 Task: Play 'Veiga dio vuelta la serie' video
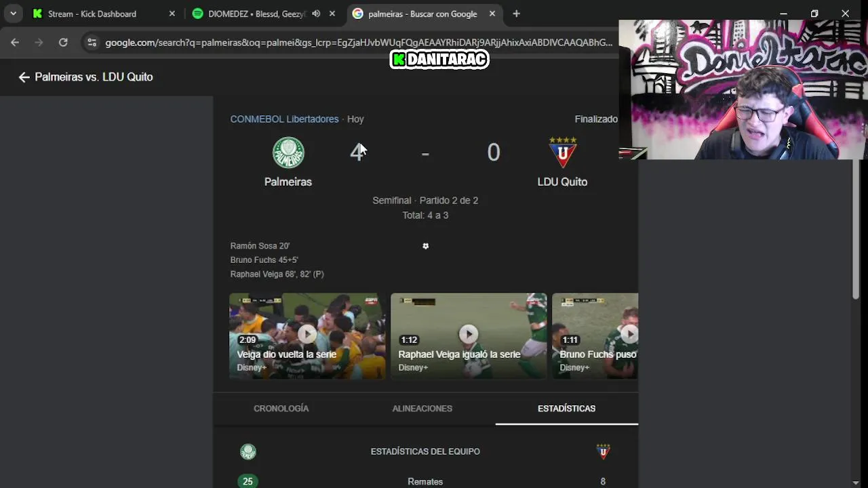pyautogui.click(x=307, y=335)
